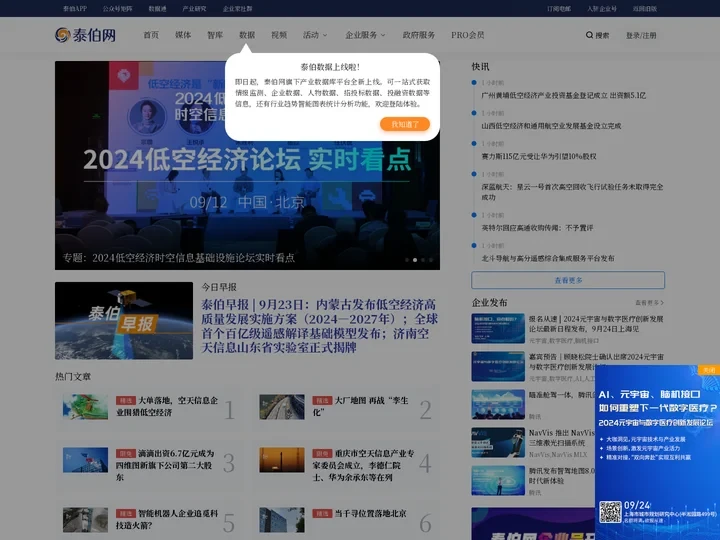Click thumbnail beside 腾讯发布智驾地图8.0 article
720x540 pixels.
click(x=498, y=481)
